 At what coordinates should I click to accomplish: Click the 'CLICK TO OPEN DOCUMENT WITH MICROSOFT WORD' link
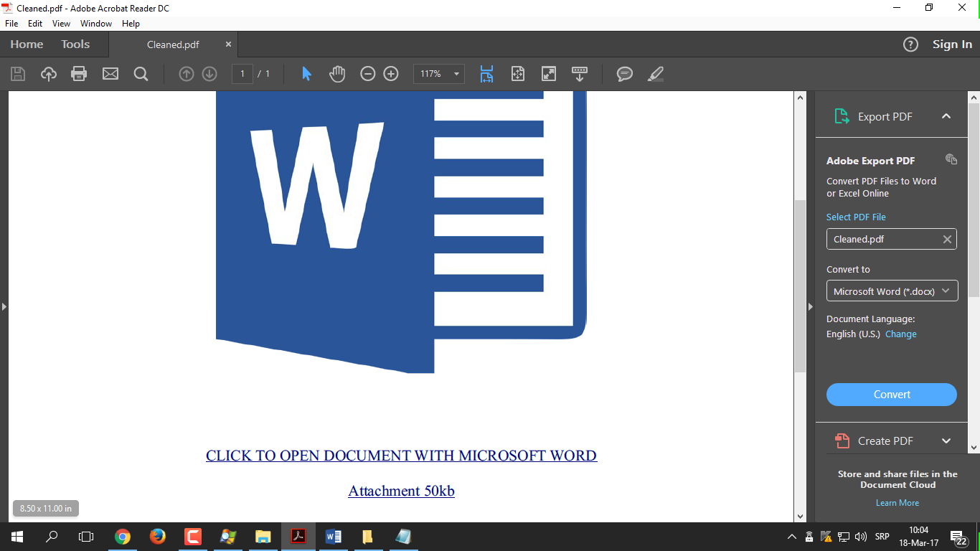pos(401,456)
